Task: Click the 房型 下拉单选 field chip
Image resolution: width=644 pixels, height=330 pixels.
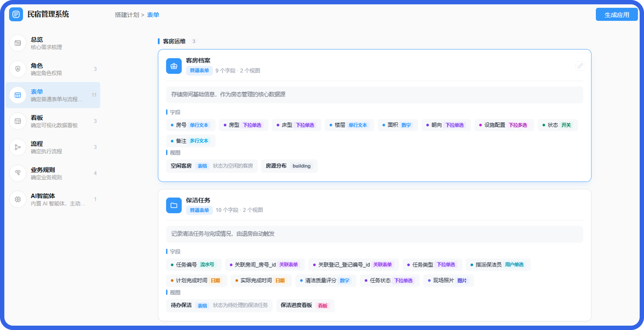Action: (244, 125)
